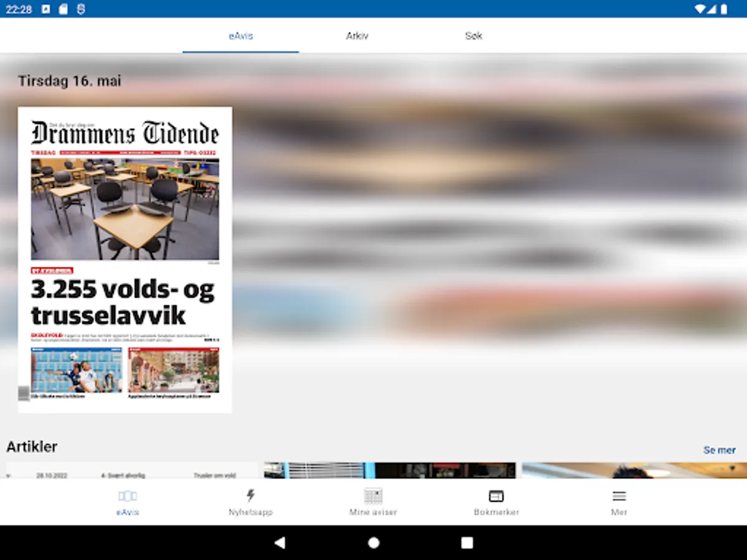Open Mine aviser via the grid icon
747x560 pixels.
coord(373,496)
